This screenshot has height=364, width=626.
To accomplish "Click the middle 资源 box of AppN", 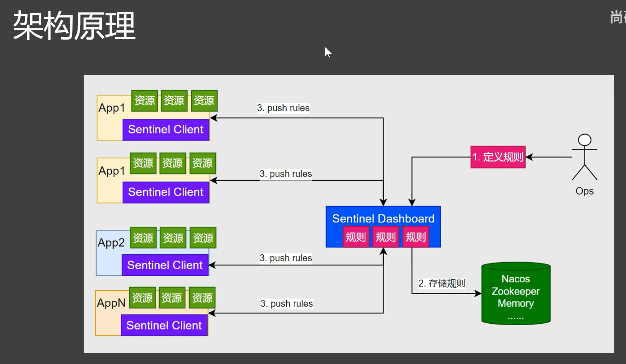I will pyautogui.click(x=172, y=298).
